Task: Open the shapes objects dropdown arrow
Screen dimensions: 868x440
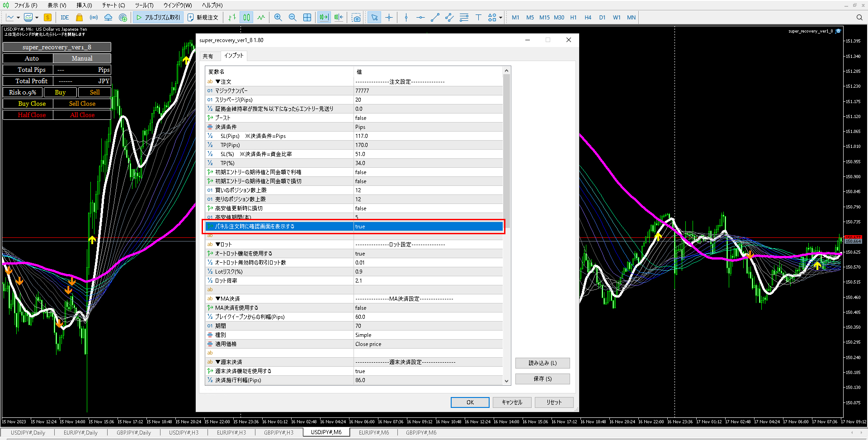Action: coord(500,18)
